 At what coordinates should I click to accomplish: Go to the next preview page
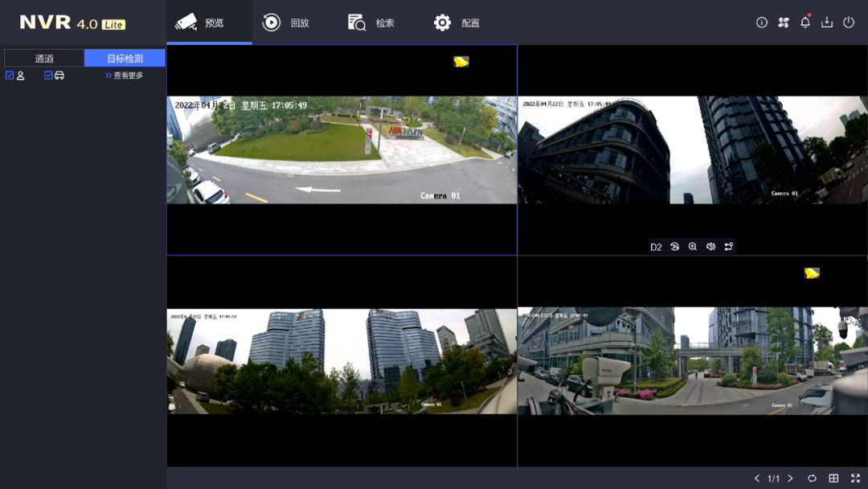click(791, 479)
